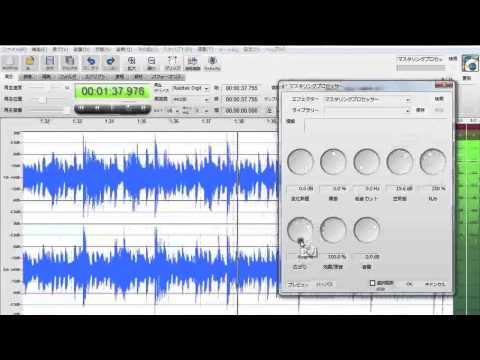Open a file with the yellow folder icon
The image size is (480, 360).
pyautogui.click(x=30, y=62)
